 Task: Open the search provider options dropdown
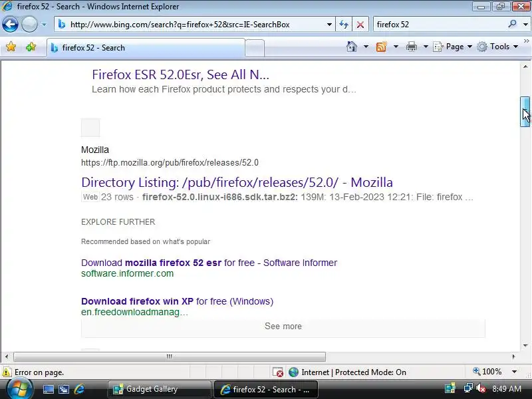[525, 25]
